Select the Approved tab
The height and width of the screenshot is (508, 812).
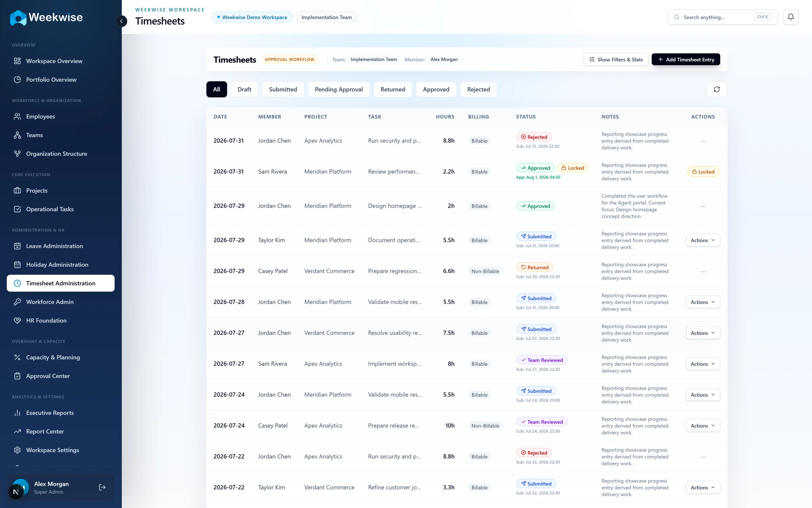(436, 89)
